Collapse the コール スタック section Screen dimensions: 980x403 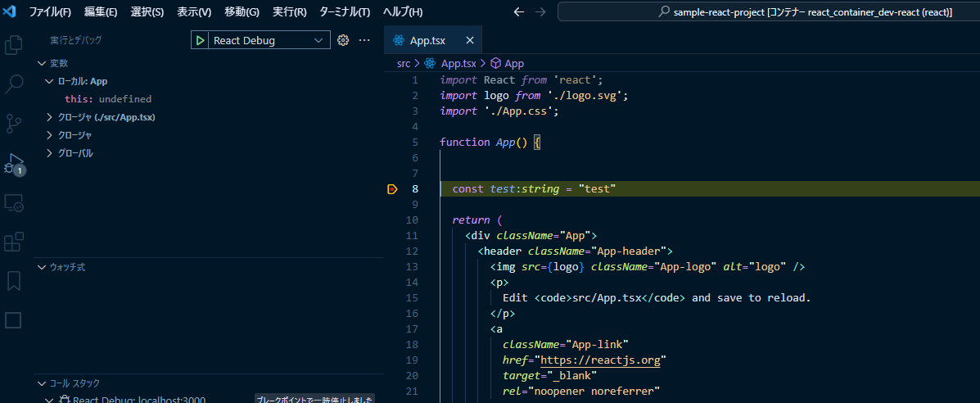[42, 383]
